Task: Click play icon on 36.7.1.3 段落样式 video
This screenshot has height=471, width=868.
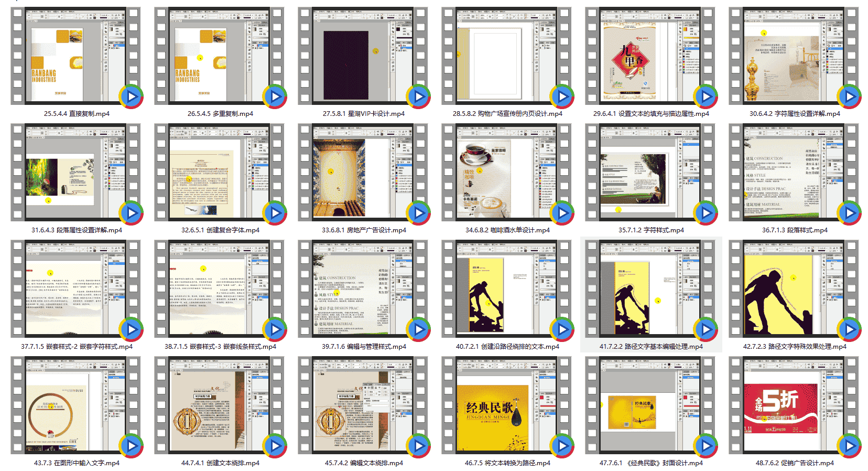Action: pyautogui.click(x=849, y=213)
